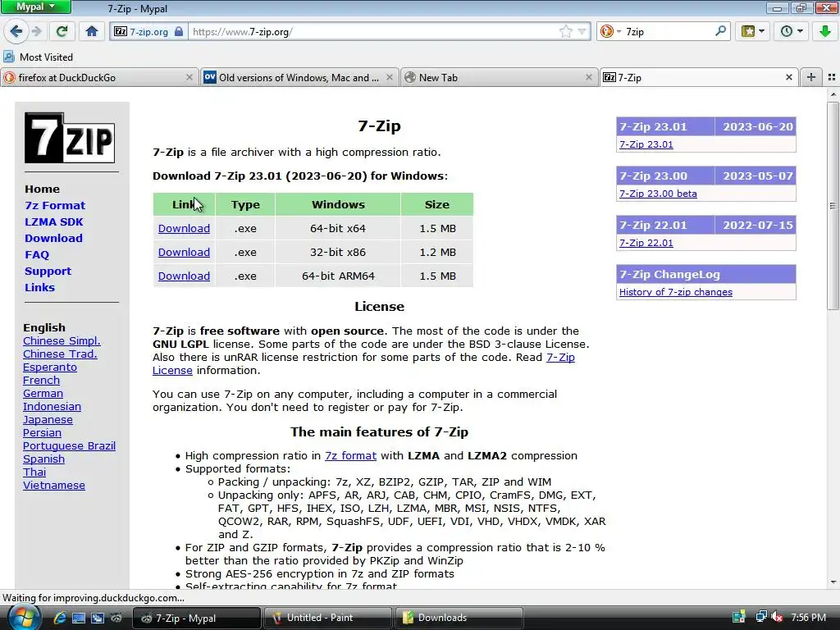Open the Download sidebar navigation link

click(x=53, y=238)
